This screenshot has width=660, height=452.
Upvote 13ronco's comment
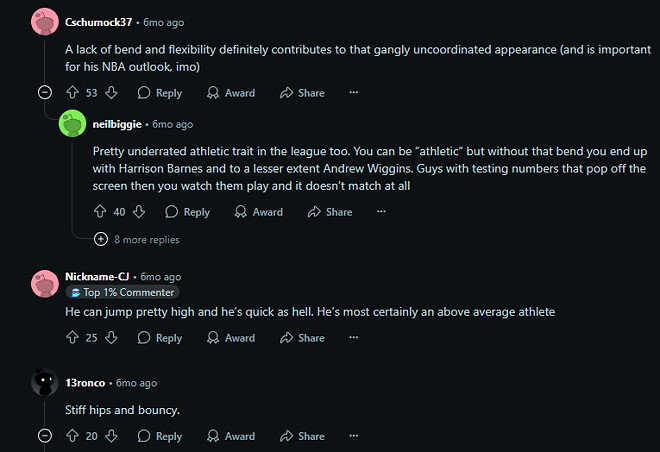(72, 436)
